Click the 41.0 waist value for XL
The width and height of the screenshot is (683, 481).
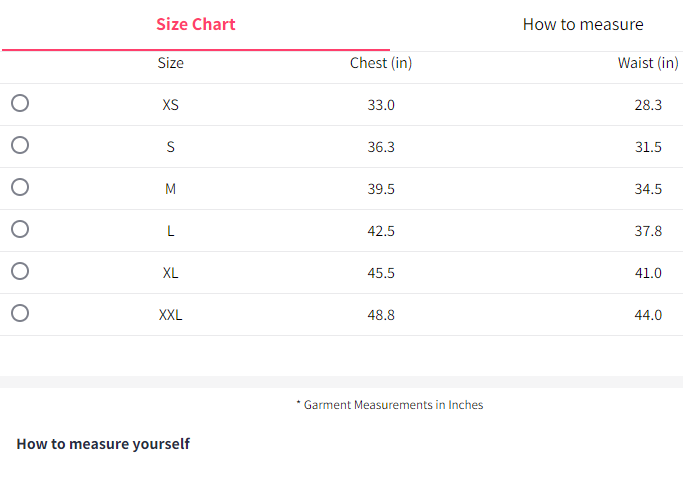[648, 273]
